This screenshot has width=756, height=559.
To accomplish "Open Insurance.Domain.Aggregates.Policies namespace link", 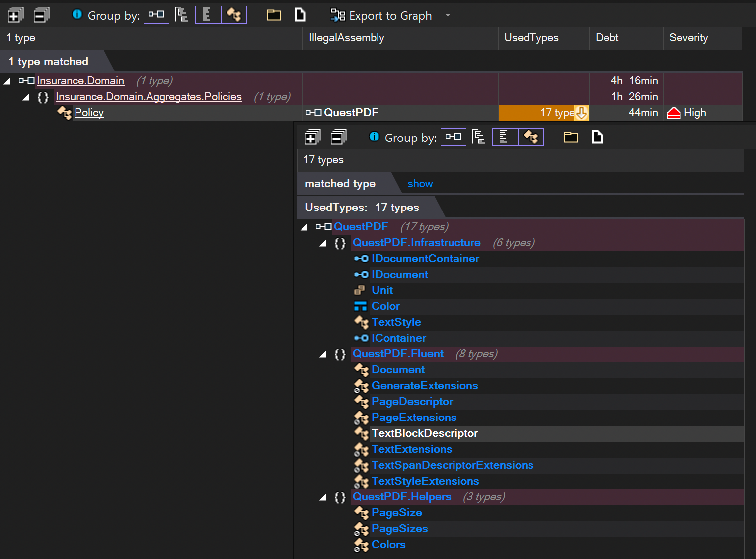I will tap(149, 97).
